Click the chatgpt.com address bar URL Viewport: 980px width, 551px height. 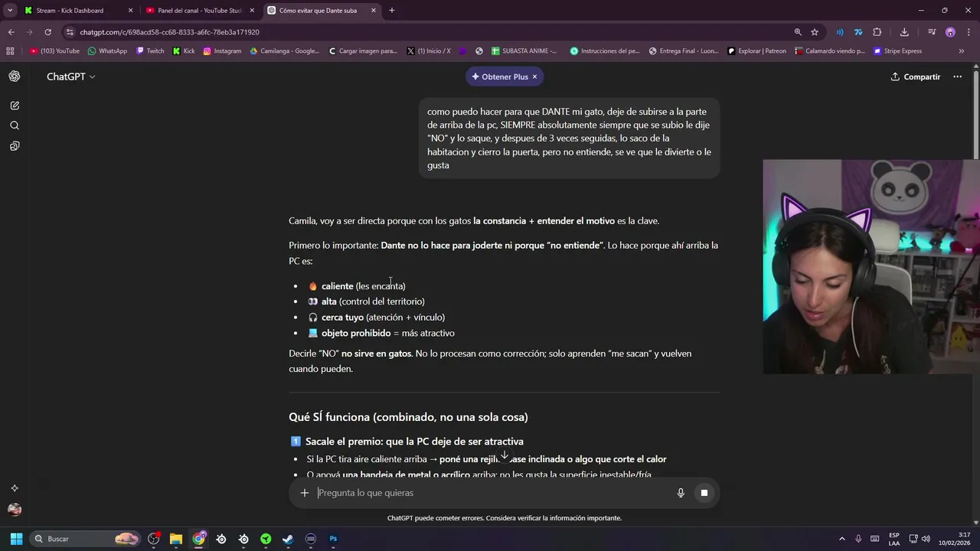[x=169, y=32]
